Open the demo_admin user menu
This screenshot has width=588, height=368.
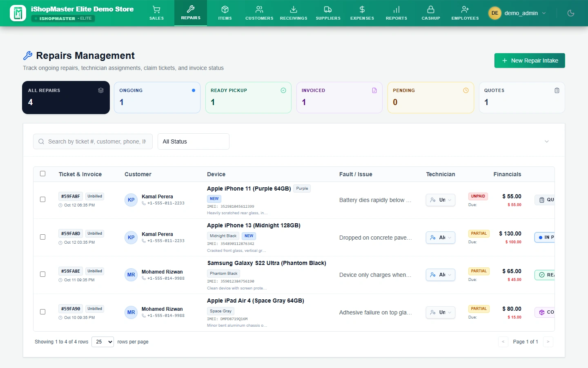pyautogui.click(x=517, y=13)
